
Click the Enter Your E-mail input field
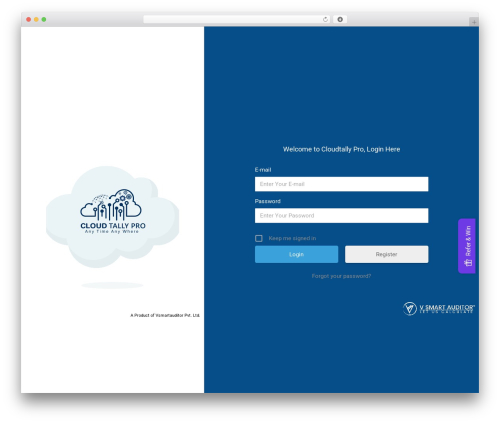[341, 184]
